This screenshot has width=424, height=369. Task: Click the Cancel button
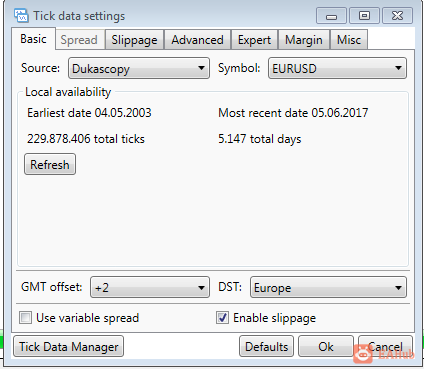pyautogui.click(x=385, y=346)
